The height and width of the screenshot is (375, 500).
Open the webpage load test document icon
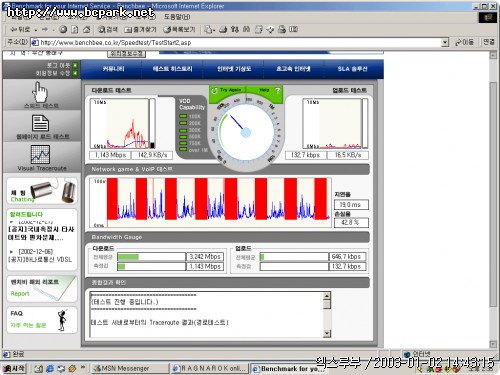(40, 123)
